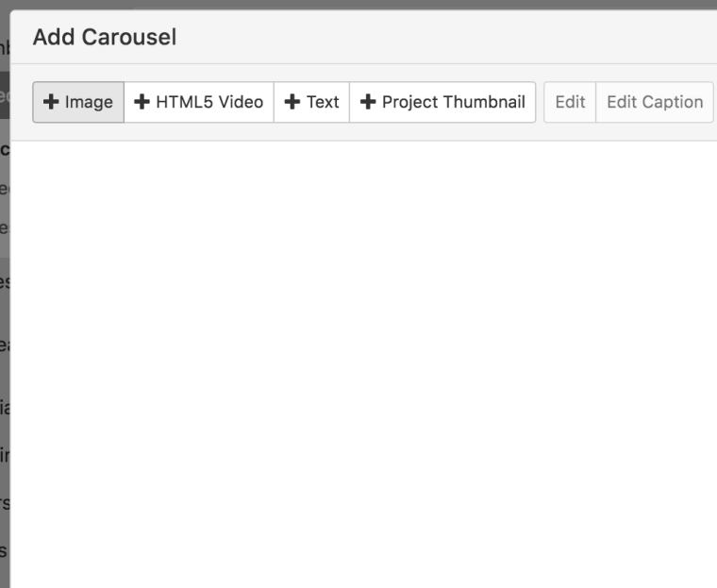Select the hidden sidebar item ending in "ia"
Screen dimensions: 717x588
click(4, 408)
